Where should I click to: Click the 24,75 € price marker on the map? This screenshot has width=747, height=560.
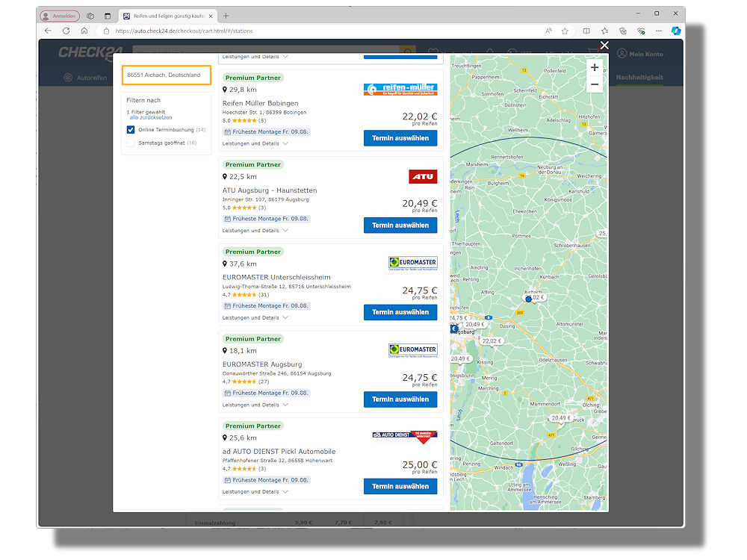pos(459,317)
